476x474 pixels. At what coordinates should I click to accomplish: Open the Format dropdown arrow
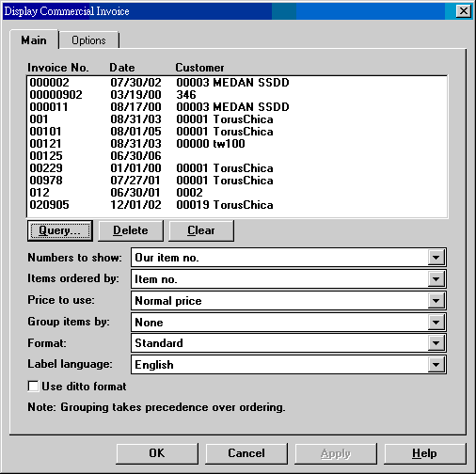coord(436,343)
